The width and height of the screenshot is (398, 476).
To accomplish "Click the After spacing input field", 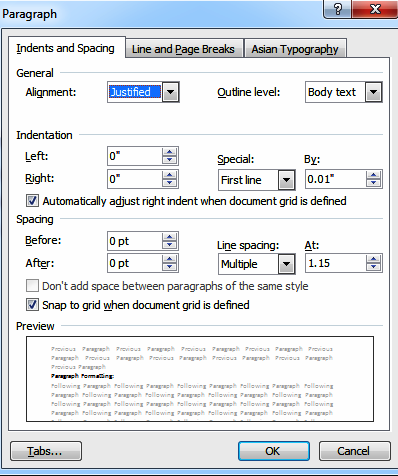I will [x=135, y=263].
